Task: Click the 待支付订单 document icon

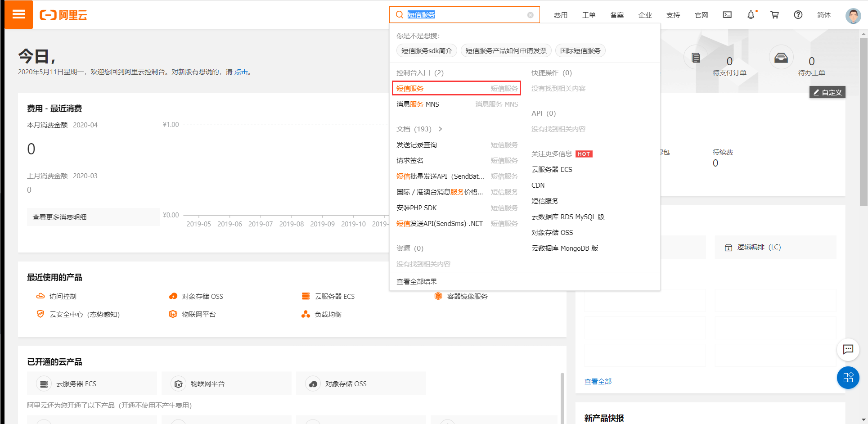Action: pyautogui.click(x=696, y=58)
